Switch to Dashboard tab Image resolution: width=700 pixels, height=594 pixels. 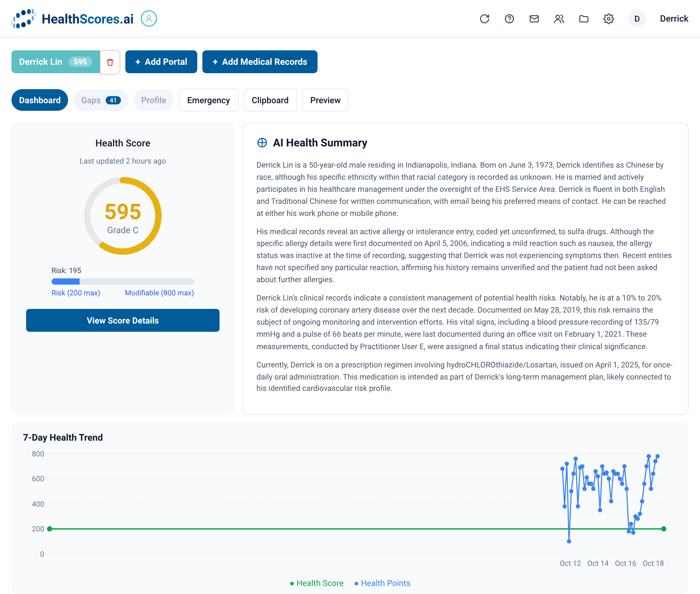40,100
